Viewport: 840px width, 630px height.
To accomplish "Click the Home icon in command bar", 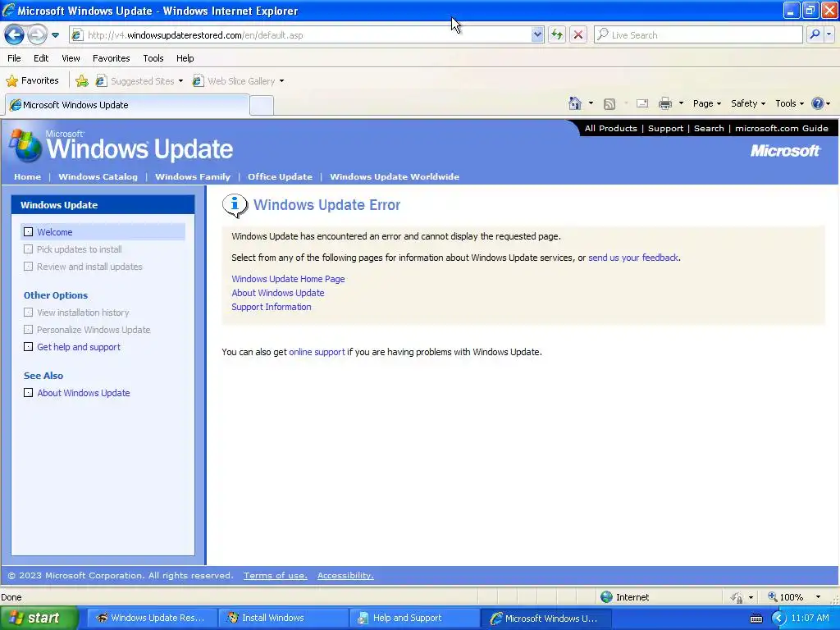I will (575, 103).
